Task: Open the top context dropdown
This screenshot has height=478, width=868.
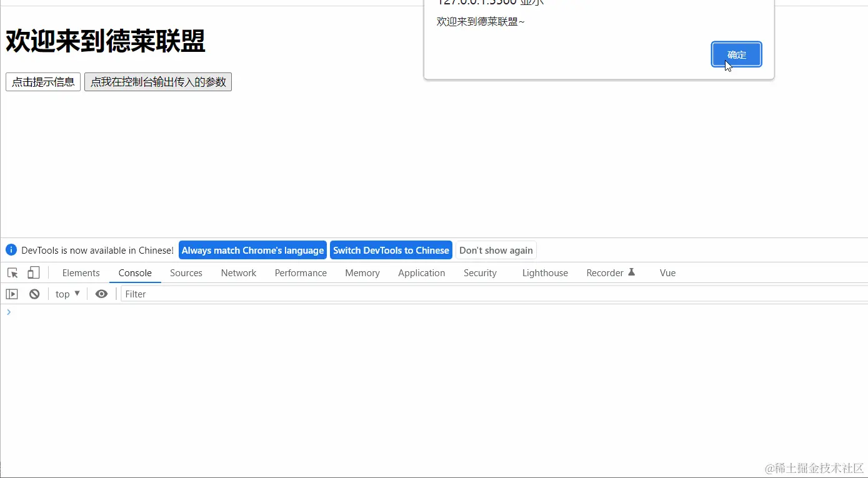Action: pos(67,294)
